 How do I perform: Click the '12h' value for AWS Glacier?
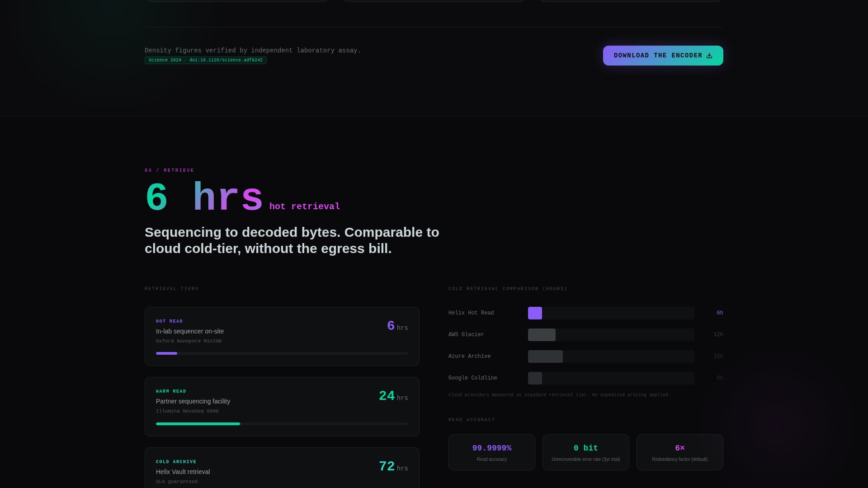pos(718,334)
